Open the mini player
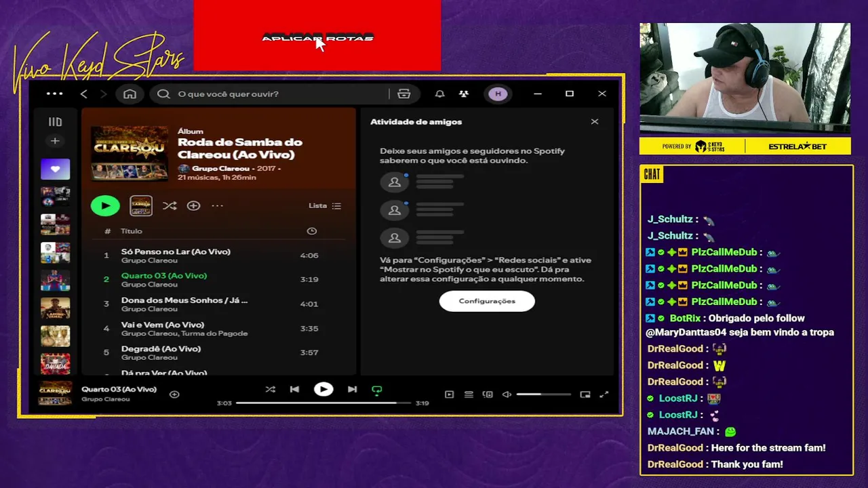 pyautogui.click(x=585, y=394)
